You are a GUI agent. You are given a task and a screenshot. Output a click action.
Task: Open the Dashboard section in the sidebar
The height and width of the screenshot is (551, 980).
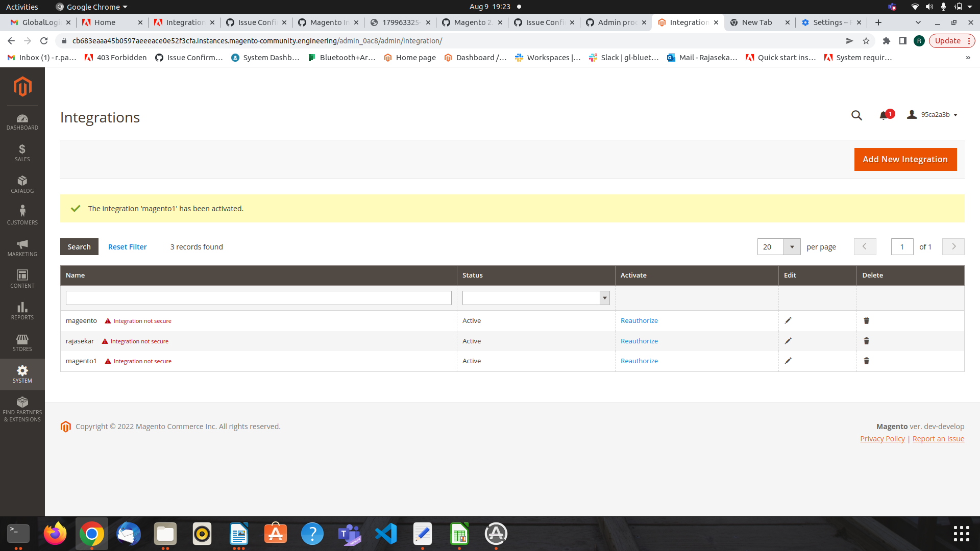22,122
